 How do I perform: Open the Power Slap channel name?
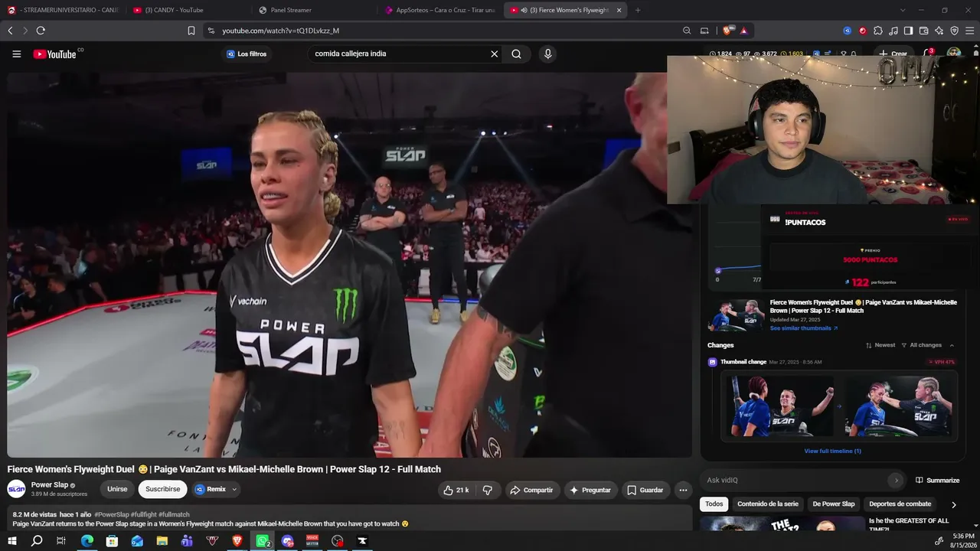point(50,485)
